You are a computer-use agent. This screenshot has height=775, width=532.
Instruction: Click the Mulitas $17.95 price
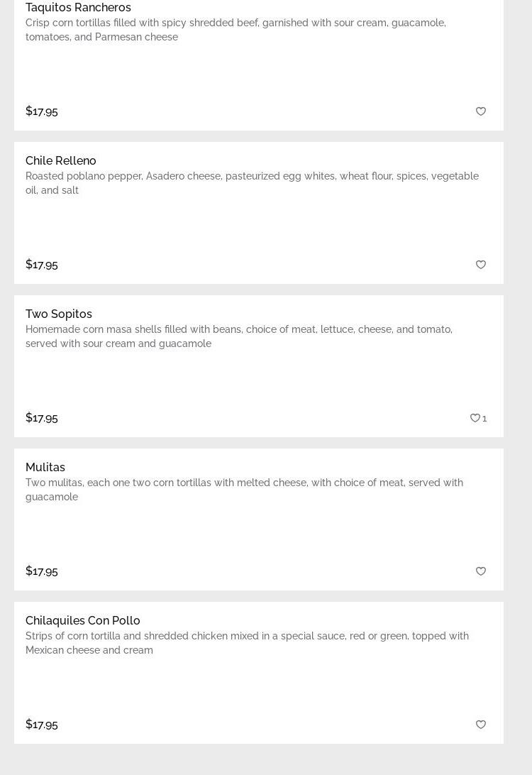click(42, 571)
